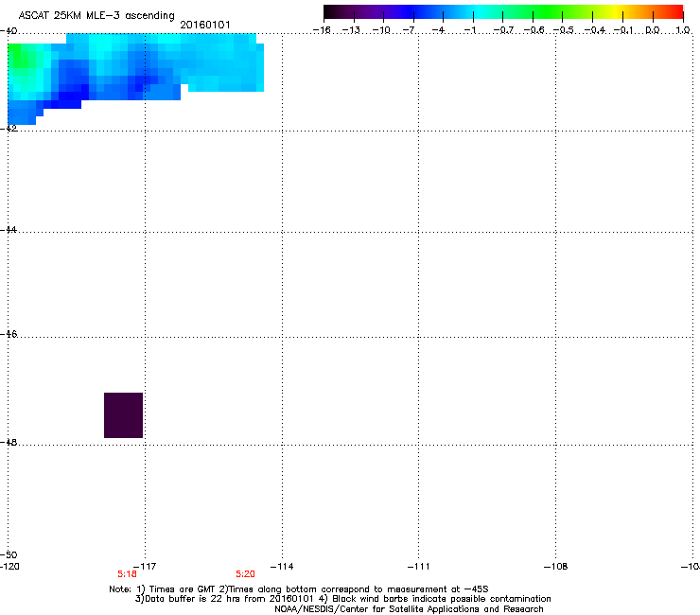The image size is (700, 615).
Task: Click the latitude axis label '-48'
Action: coord(9,442)
